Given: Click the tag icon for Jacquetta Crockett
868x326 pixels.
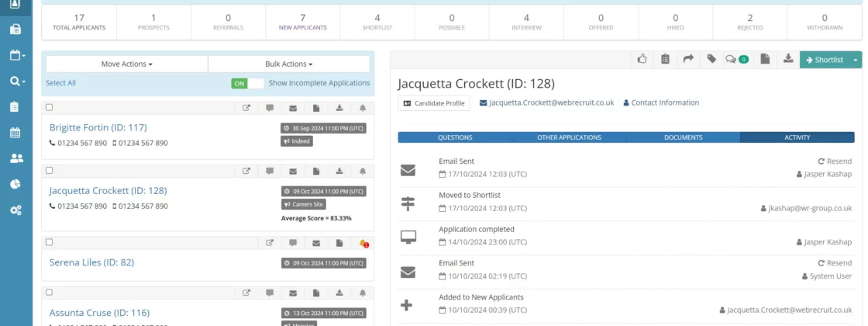Looking at the screenshot, I should point(711,59).
